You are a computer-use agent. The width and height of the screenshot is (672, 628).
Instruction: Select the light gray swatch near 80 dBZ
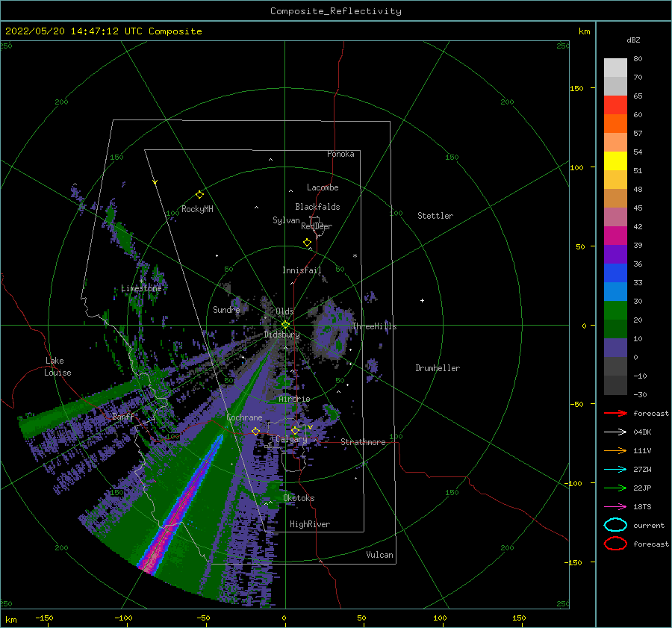[615, 68]
